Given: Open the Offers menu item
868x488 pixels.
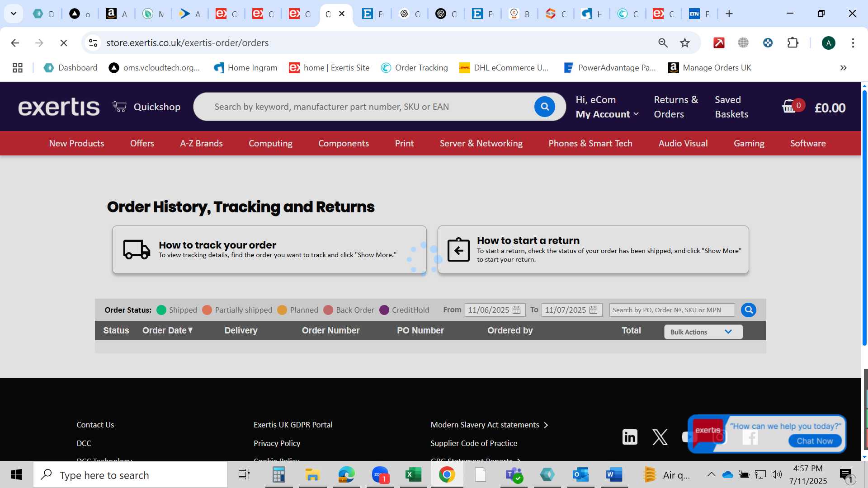Looking at the screenshot, I should pyautogui.click(x=142, y=143).
